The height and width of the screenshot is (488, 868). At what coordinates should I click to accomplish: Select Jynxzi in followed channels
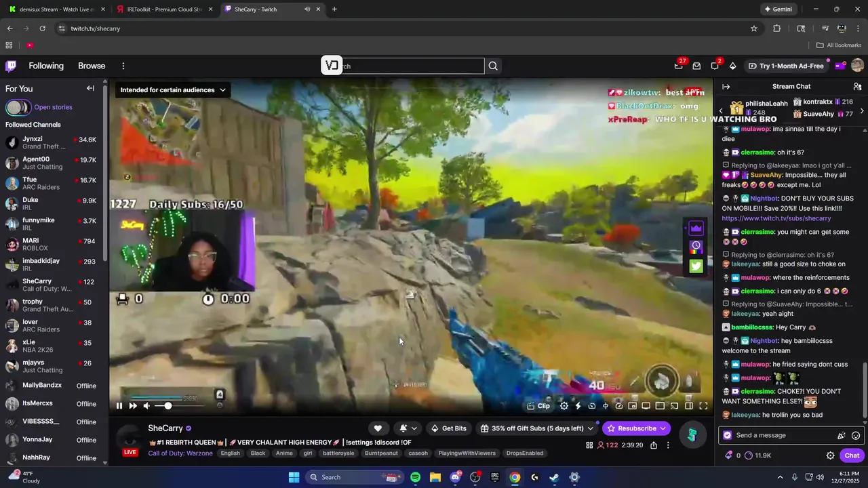click(51, 142)
